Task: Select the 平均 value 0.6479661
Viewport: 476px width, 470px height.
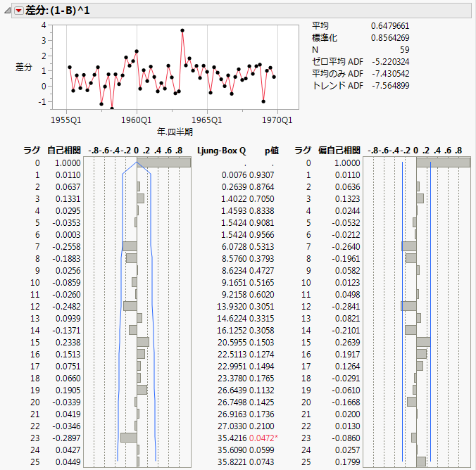Action: coord(390,26)
